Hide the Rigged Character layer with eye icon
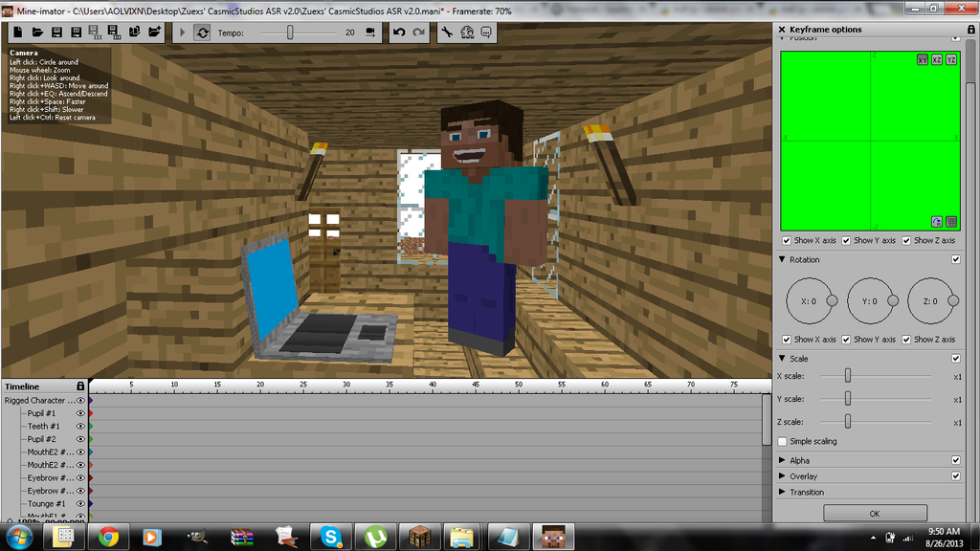This screenshot has height=551, width=980. pos(80,401)
